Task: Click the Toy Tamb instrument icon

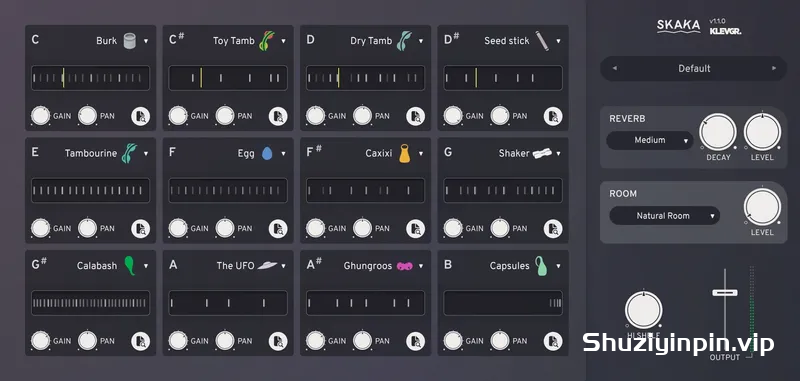Action: pos(266,41)
